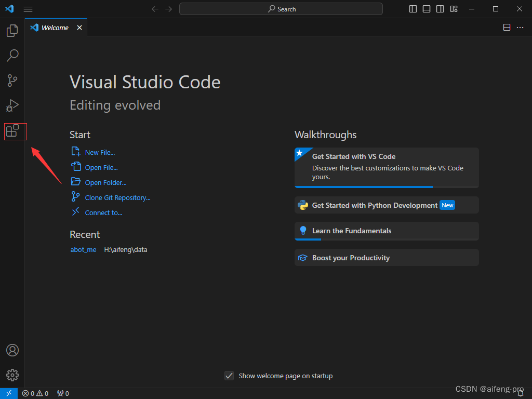Open the Explorer view in activity bar
532x399 pixels.
tap(12, 31)
